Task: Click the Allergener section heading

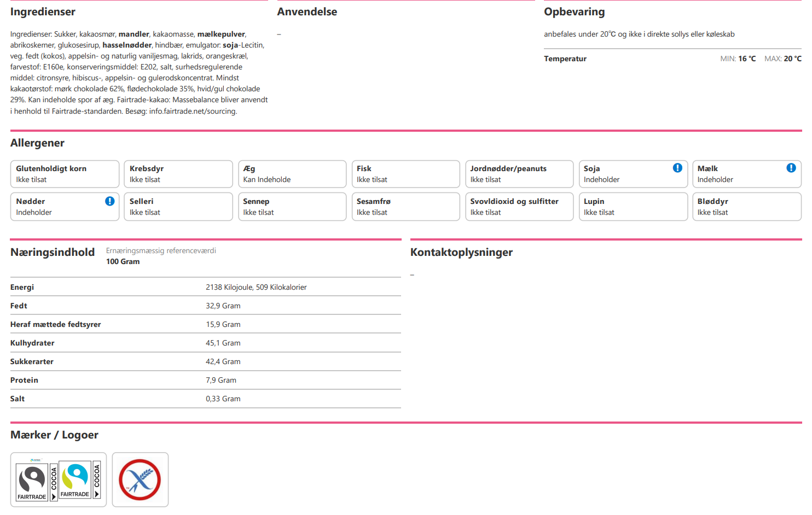Action: pyautogui.click(x=37, y=143)
